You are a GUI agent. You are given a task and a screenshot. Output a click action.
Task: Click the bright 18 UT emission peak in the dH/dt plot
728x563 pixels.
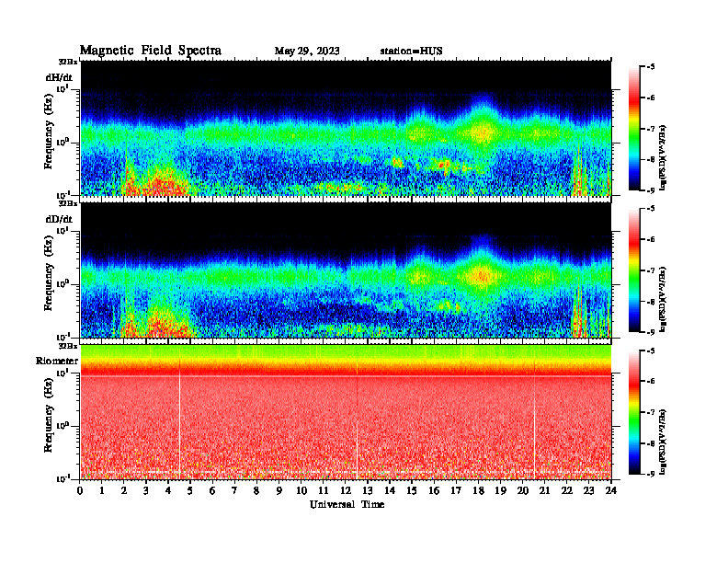[483, 132]
